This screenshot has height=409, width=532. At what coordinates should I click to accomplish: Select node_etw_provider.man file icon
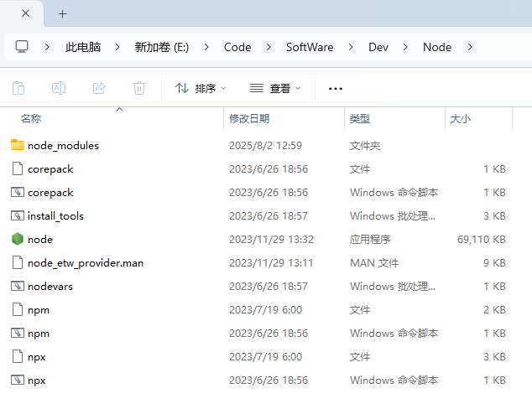(x=18, y=262)
